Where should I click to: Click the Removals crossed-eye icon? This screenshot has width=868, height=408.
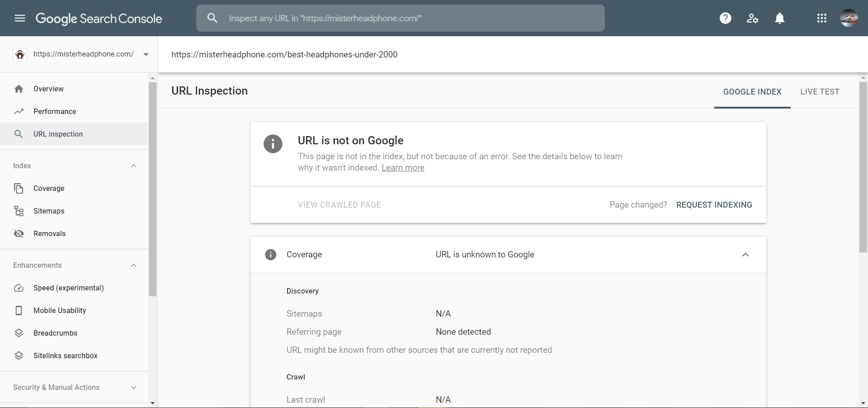coord(19,233)
